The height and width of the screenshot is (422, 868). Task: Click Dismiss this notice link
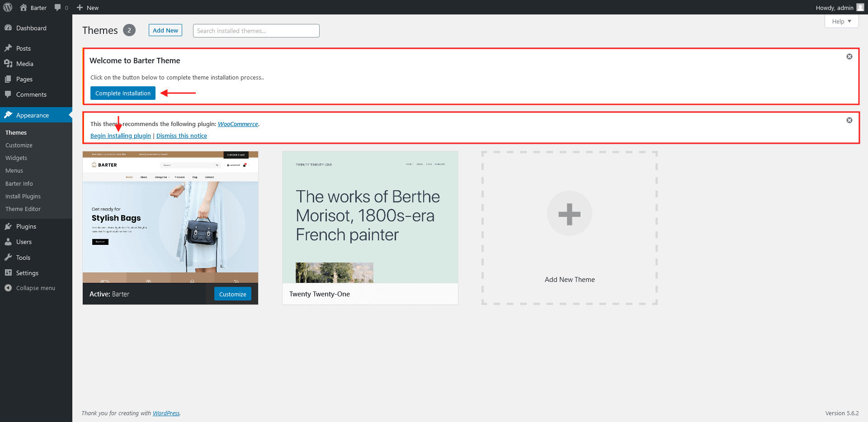tap(182, 136)
